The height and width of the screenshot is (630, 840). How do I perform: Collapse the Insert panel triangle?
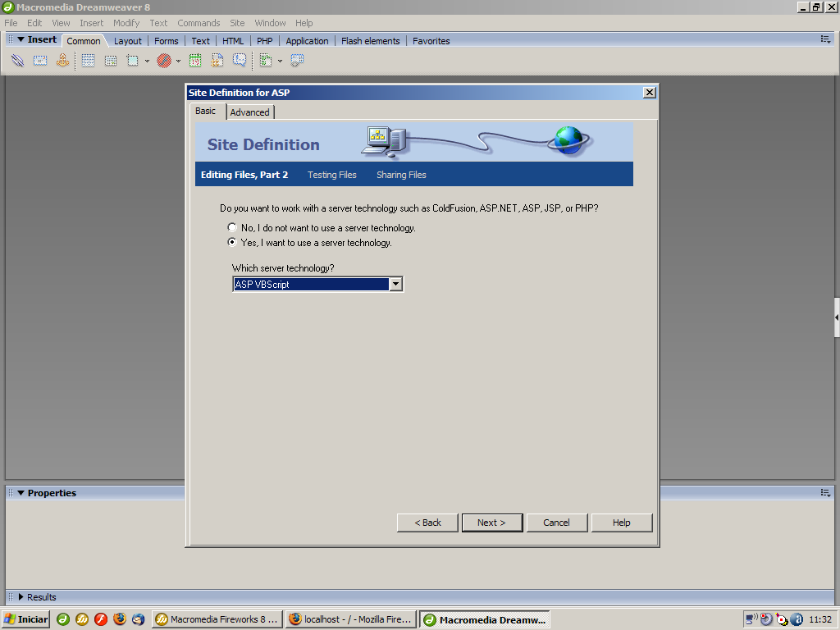pyautogui.click(x=21, y=39)
